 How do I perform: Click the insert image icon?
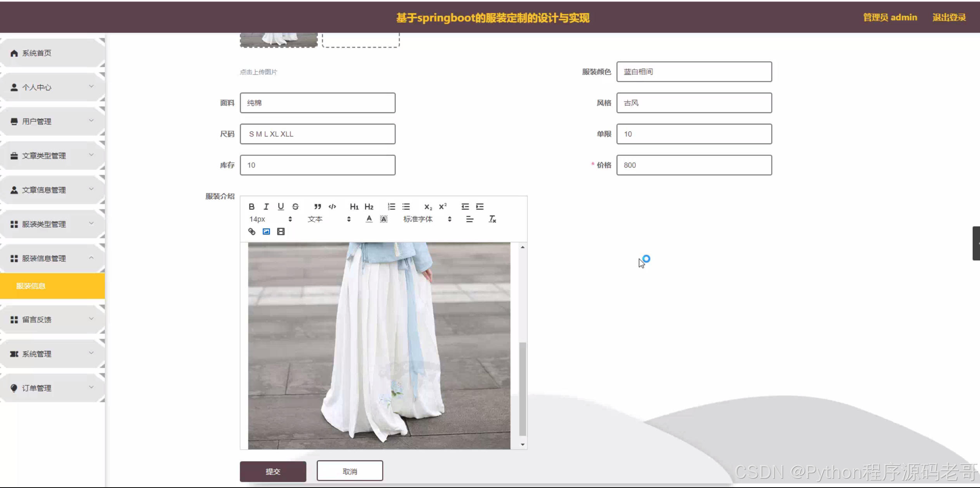(x=266, y=231)
